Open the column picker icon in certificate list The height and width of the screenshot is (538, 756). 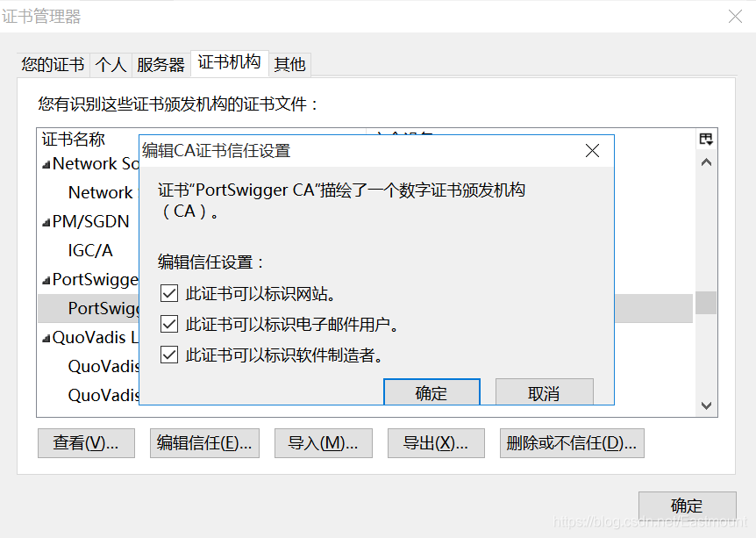pos(706,140)
